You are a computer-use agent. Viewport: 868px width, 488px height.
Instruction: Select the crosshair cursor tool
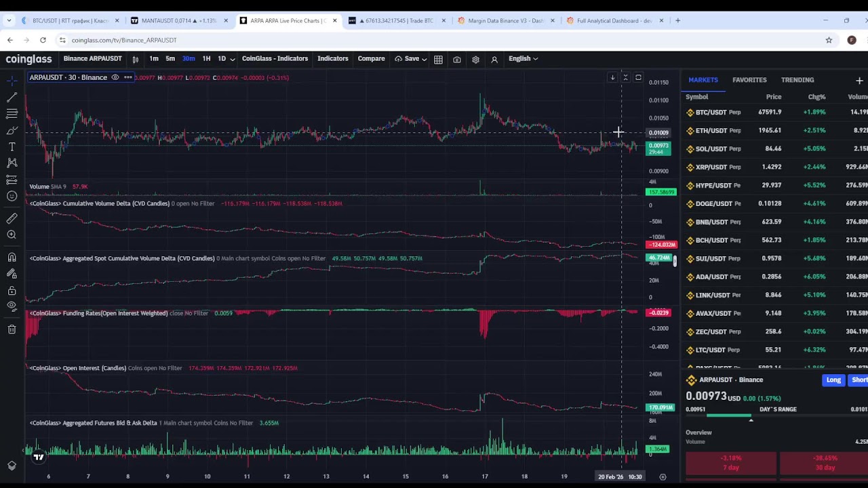(x=12, y=81)
